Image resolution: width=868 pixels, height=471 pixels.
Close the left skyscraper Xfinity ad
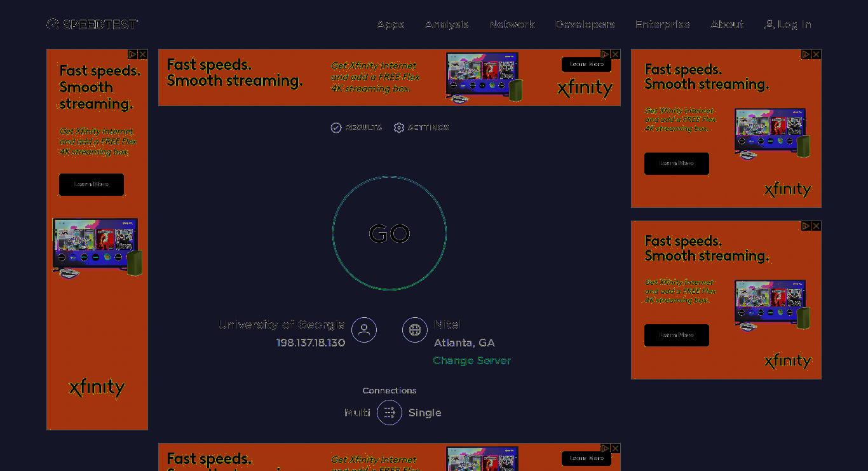pyautogui.click(x=142, y=55)
